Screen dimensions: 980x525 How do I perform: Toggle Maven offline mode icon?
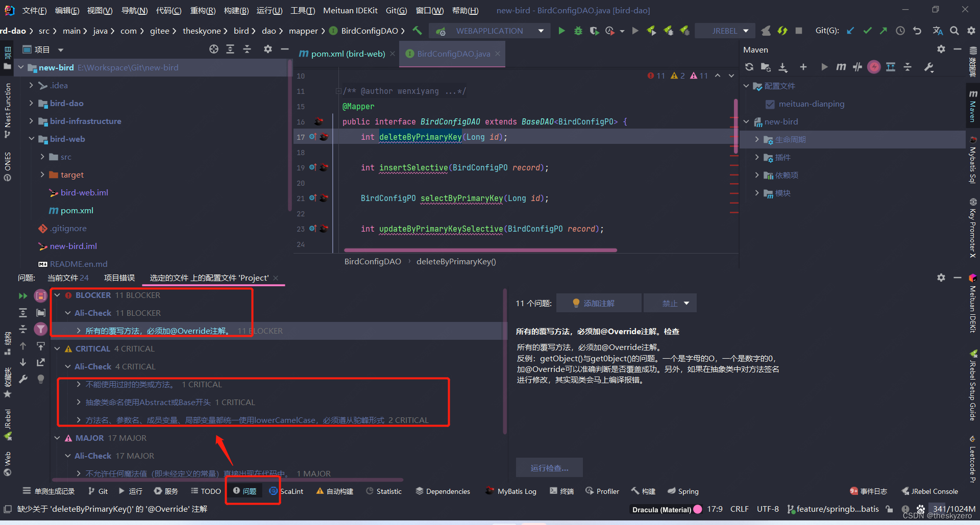857,67
